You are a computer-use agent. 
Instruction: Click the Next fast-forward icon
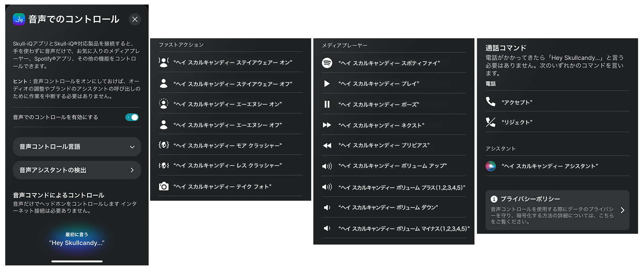pyautogui.click(x=327, y=125)
